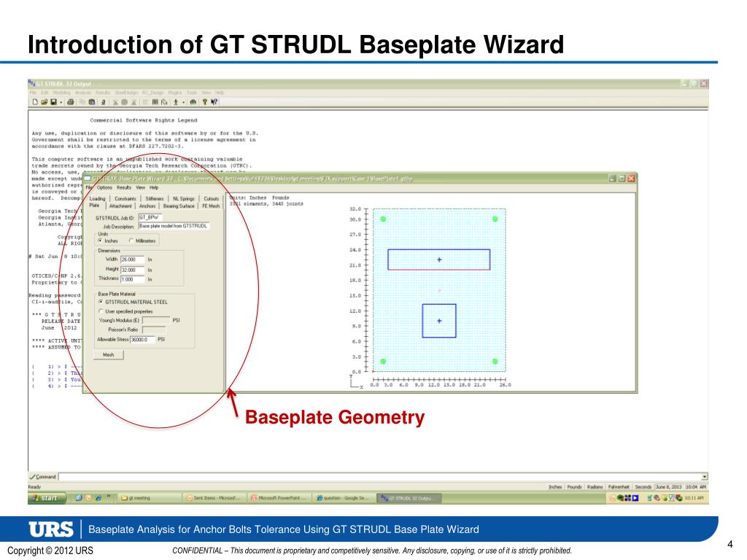Click the Allowable Stress field
The image size is (747, 560).
[142, 340]
